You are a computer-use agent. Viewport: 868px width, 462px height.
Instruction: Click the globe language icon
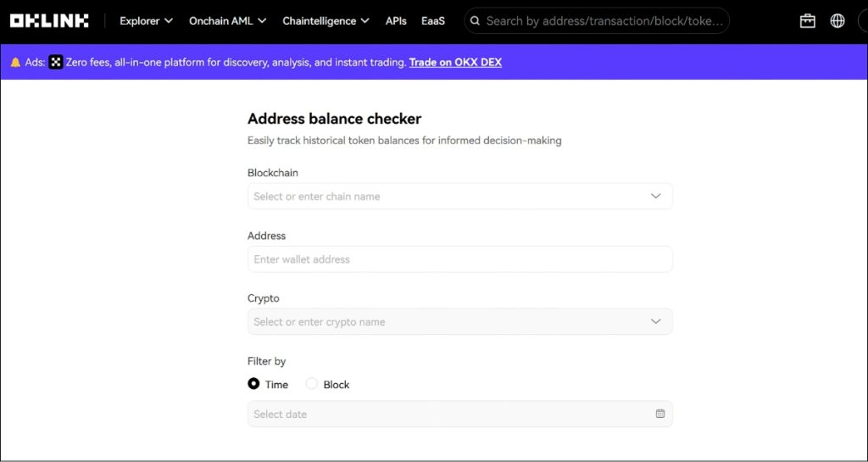[837, 20]
